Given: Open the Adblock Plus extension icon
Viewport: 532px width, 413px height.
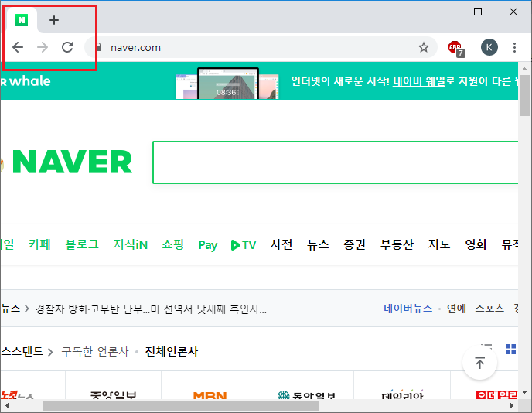Looking at the screenshot, I should pos(455,48).
